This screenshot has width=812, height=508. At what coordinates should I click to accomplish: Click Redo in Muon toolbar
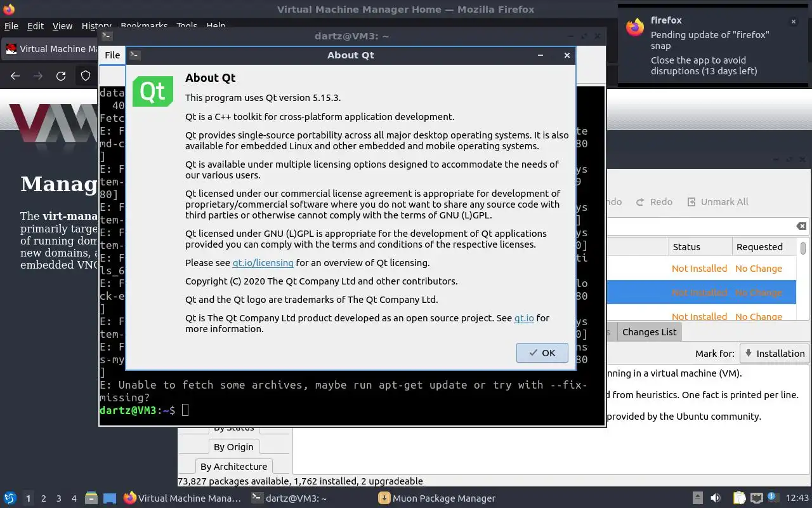pyautogui.click(x=654, y=202)
